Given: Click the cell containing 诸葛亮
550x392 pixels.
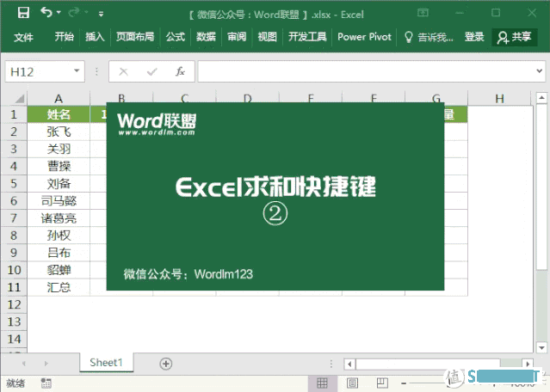Looking at the screenshot, I should (59, 217).
